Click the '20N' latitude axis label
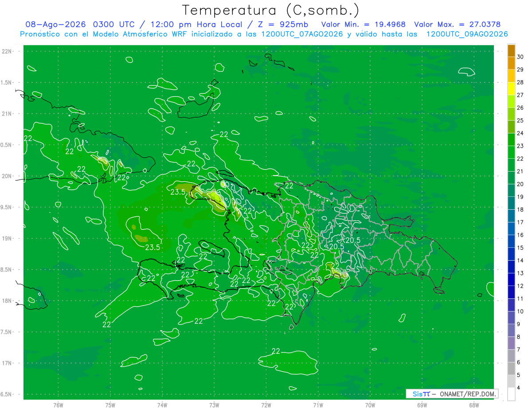Screen dimensions: 532x411 pyautogui.click(x=7, y=176)
